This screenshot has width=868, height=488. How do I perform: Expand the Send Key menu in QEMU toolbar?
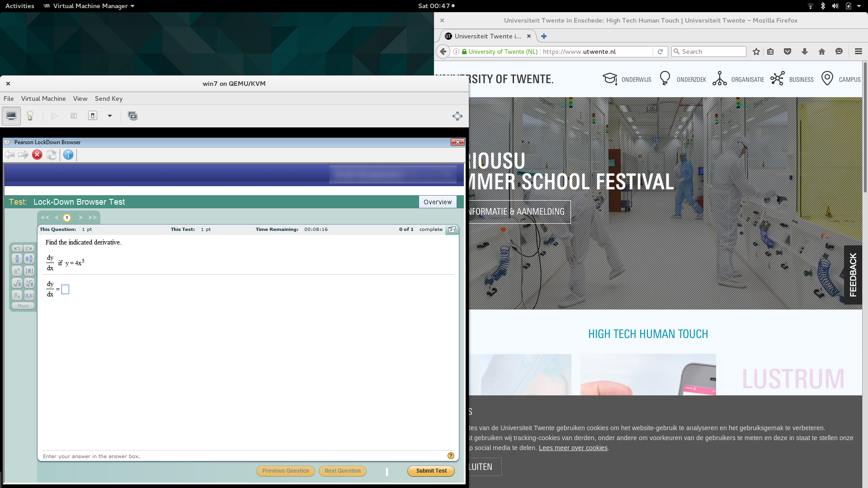[x=108, y=99]
